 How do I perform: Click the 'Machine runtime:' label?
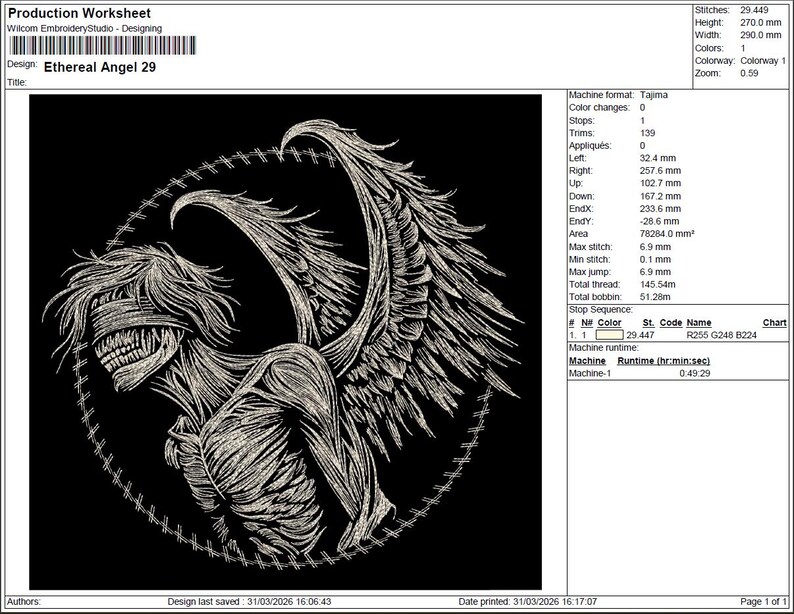604,348
